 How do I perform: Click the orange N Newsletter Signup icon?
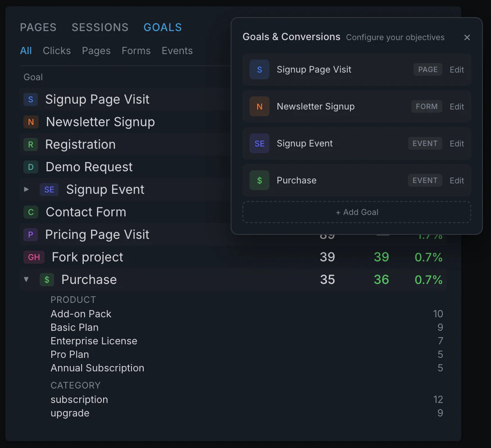[31, 122]
